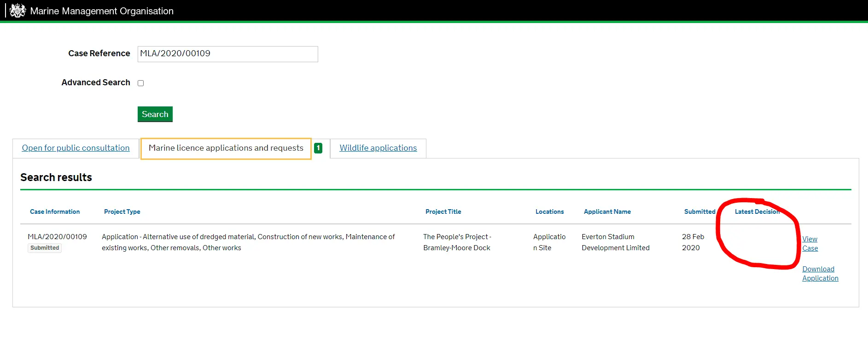Click the green results count badge
Viewport: 868px width, 352px height.
pyautogui.click(x=318, y=148)
